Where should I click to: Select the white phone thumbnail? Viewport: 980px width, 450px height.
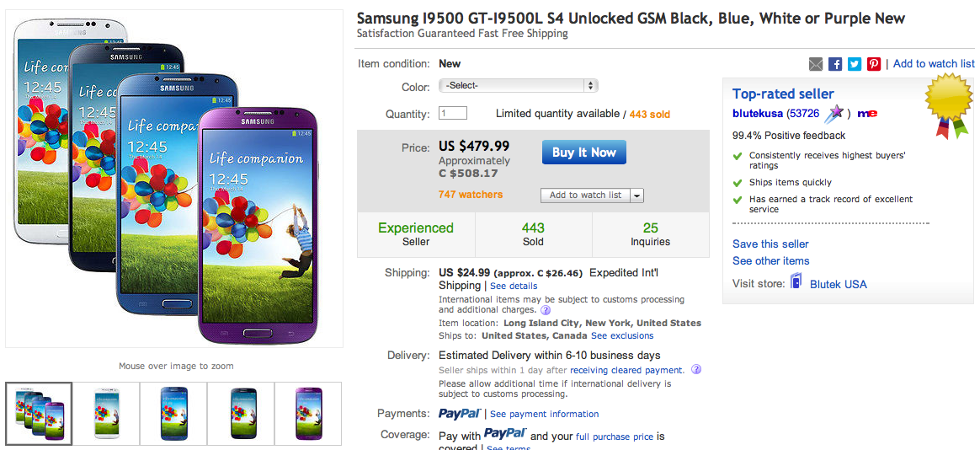click(106, 413)
